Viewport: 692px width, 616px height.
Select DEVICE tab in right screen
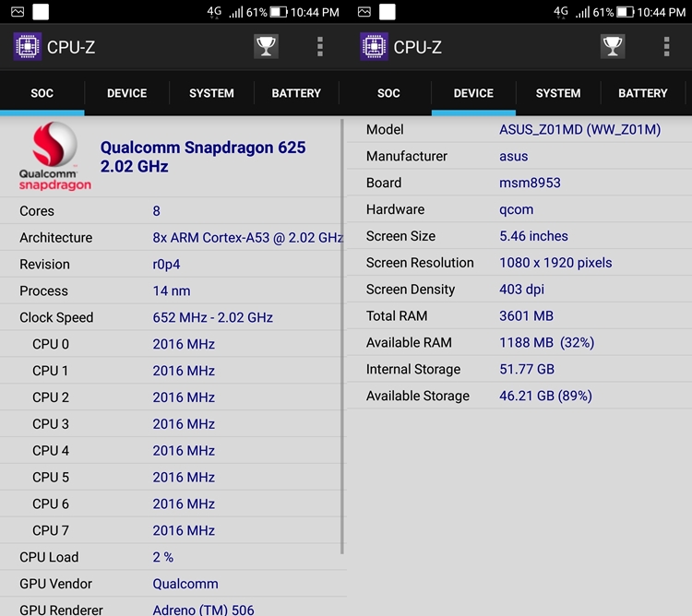click(473, 93)
